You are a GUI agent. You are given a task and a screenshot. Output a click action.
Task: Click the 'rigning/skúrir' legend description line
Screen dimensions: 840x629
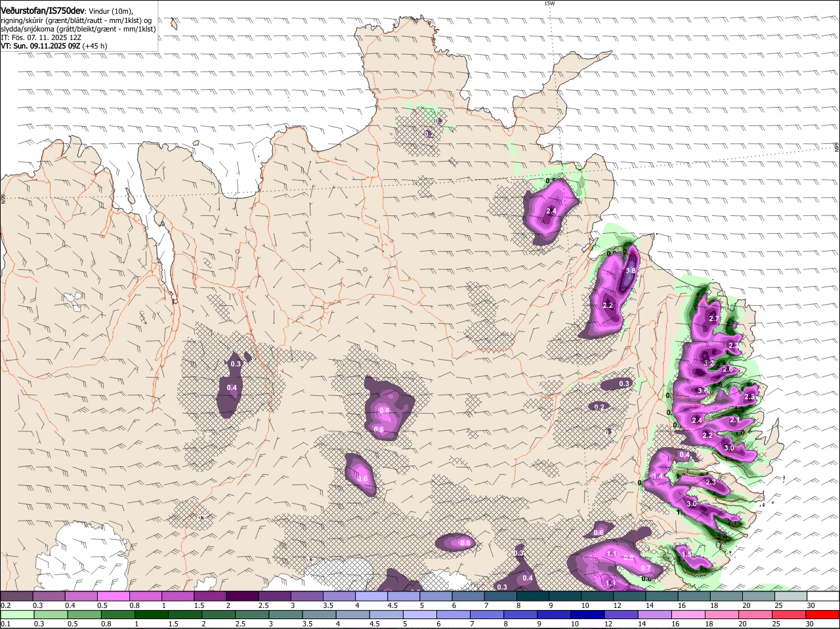[76, 20]
